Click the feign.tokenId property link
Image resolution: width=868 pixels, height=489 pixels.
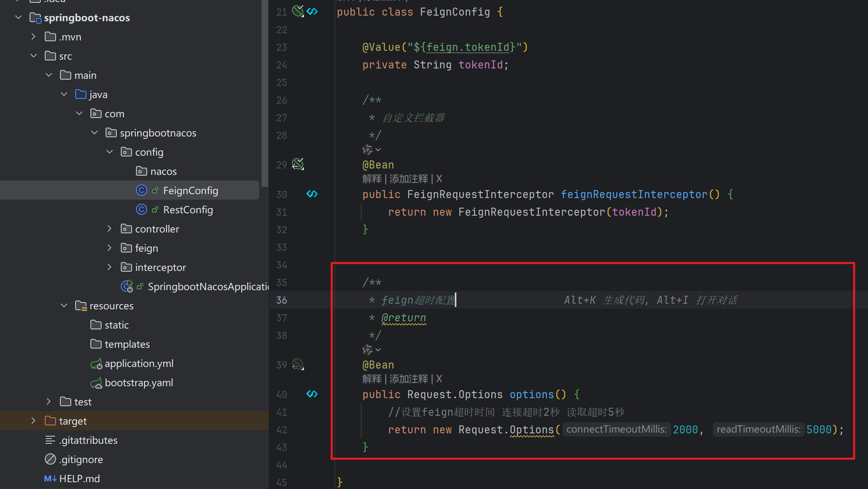468,47
